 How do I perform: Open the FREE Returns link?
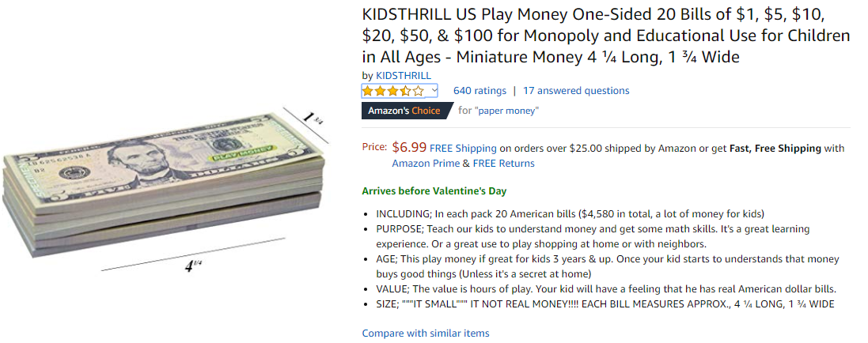(503, 164)
